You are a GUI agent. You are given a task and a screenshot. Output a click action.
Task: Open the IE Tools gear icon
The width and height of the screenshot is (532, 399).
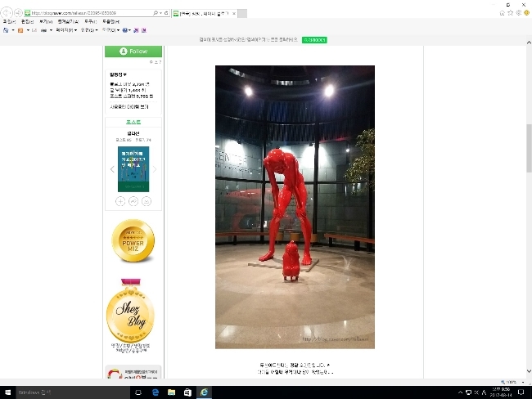point(518,13)
